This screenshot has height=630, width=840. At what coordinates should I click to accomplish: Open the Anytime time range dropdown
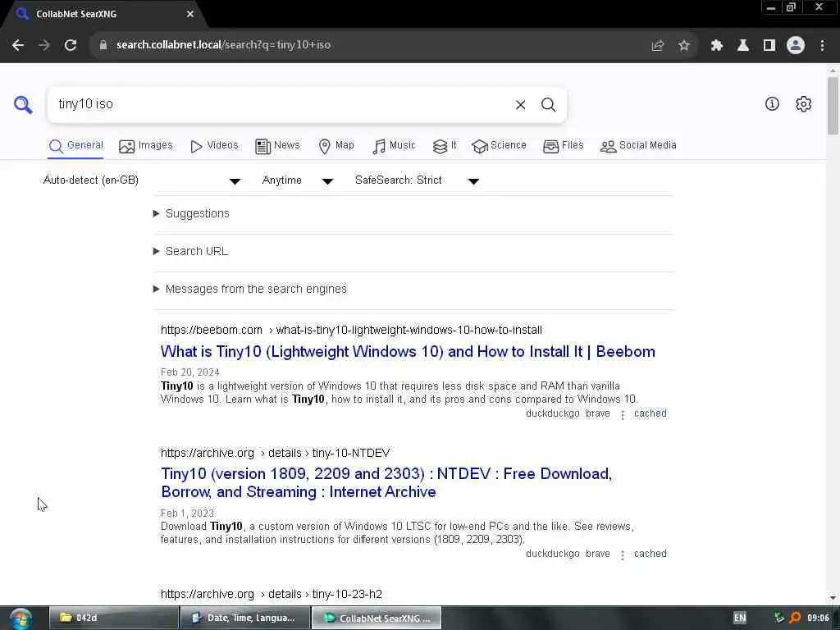pyautogui.click(x=298, y=180)
